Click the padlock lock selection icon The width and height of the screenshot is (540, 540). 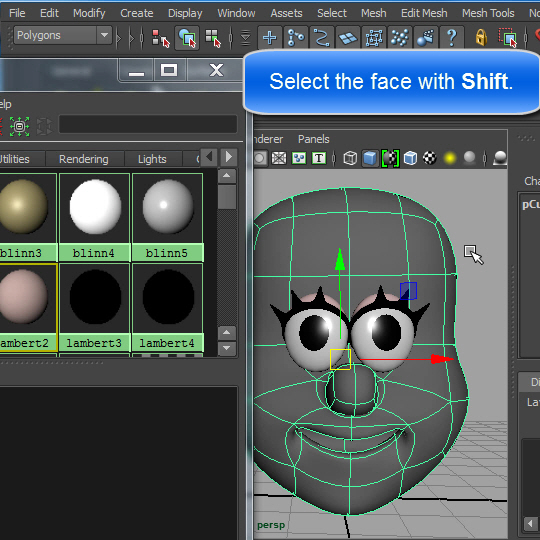[481, 37]
